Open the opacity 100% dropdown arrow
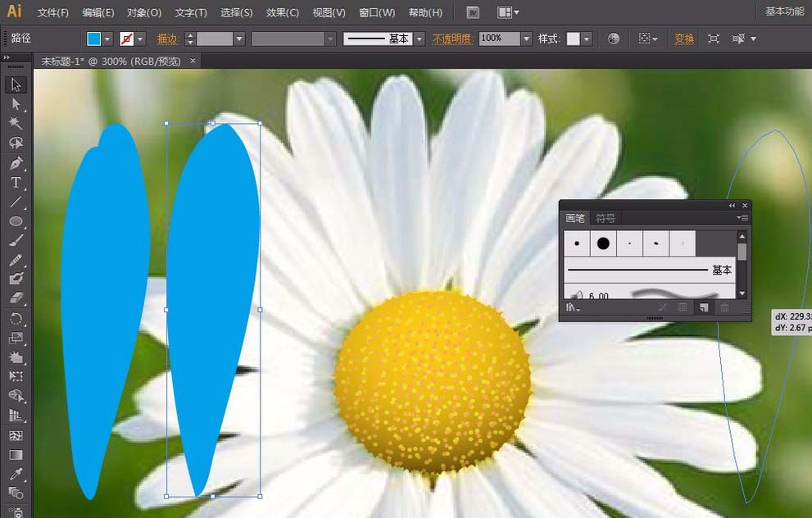Image resolution: width=812 pixels, height=518 pixels. point(527,39)
